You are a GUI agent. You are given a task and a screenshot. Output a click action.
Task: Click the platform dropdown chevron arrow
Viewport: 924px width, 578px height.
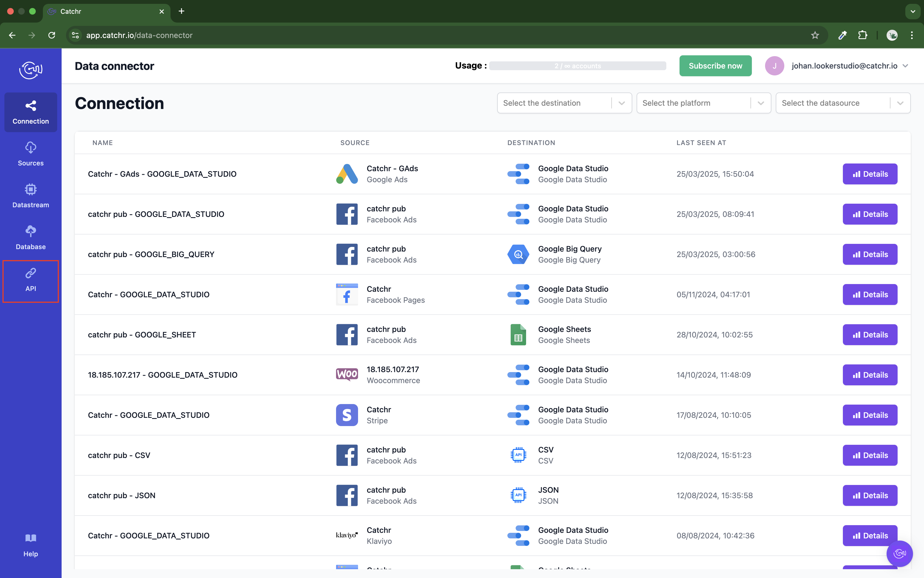[761, 103]
